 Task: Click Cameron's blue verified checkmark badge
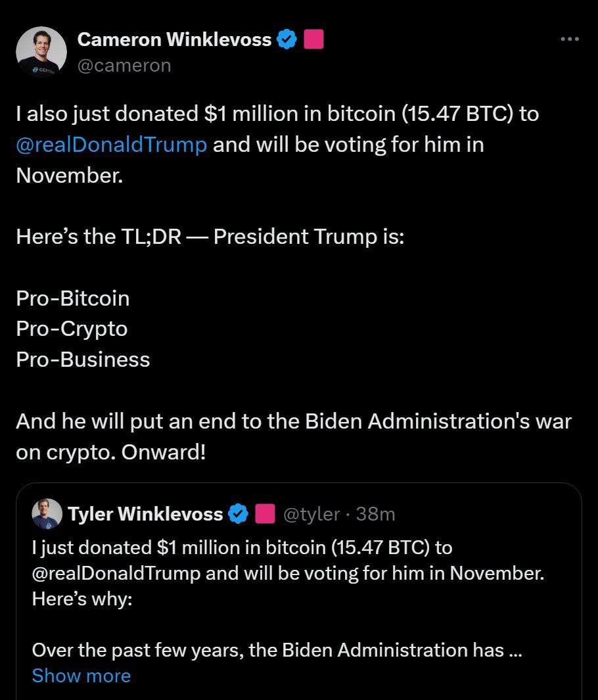[287, 39]
